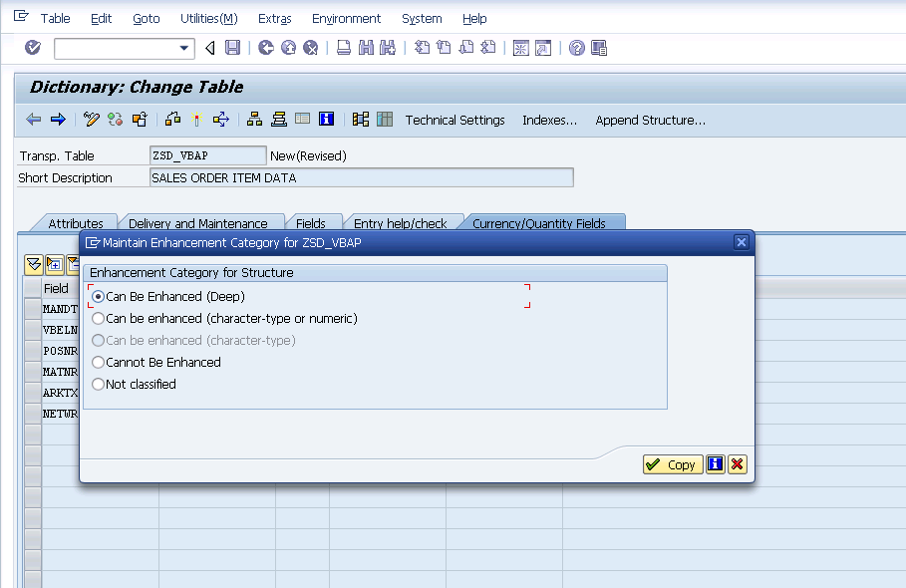
Task: Click the Documentation blue-i icon on the application toolbar
Action: pos(325,119)
